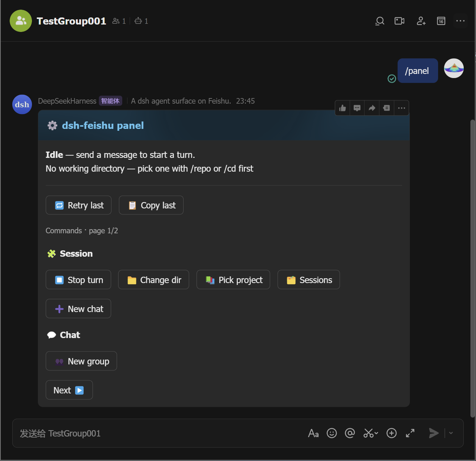The image size is (476, 461).
Task: Click the 智能体 bot tag
Action: coord(110,101)
